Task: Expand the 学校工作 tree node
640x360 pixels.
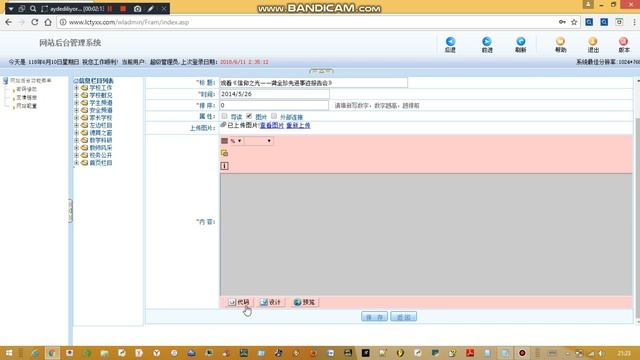Action: (x=76, y=88)
